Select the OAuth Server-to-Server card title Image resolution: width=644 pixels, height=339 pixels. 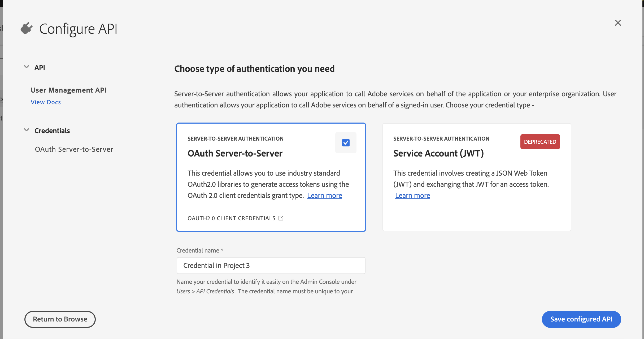click(x=235, y=153)
